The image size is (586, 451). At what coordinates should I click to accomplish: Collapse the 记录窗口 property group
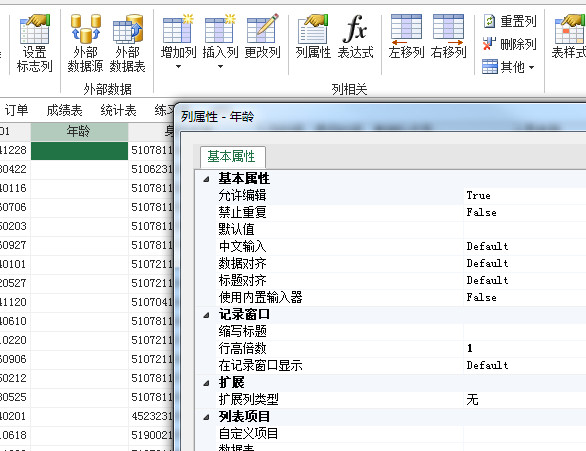(x=206, y=315)
